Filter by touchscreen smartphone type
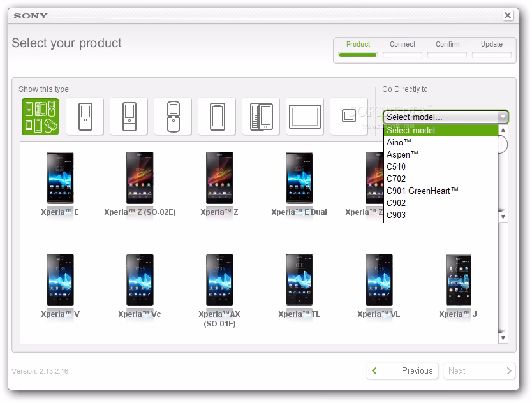Screen dimensions: 532x403 coord(216,116)
